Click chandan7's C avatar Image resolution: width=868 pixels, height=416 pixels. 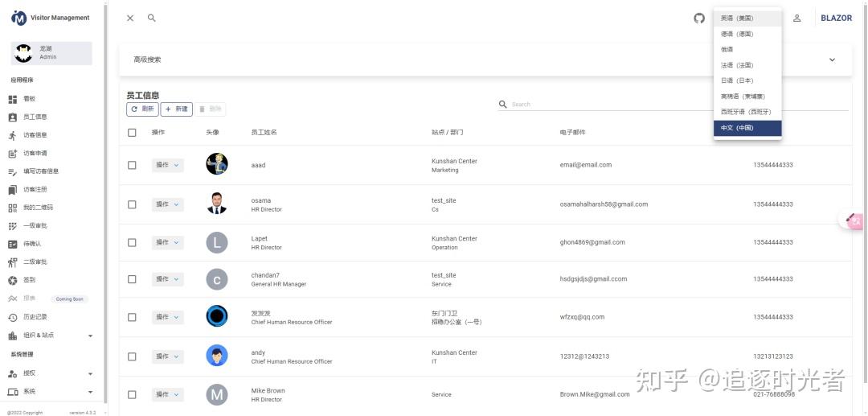[217, 279]
